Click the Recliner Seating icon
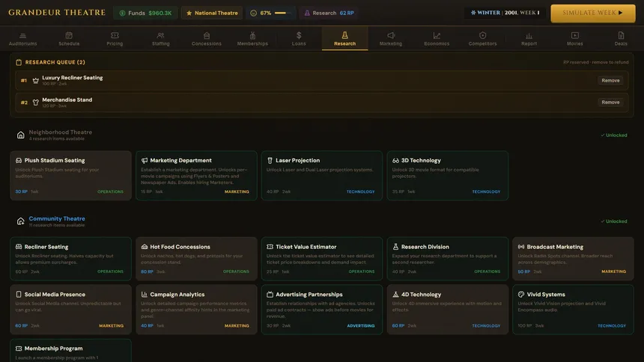This screenshot has width=644, height=362. [19, 247]
